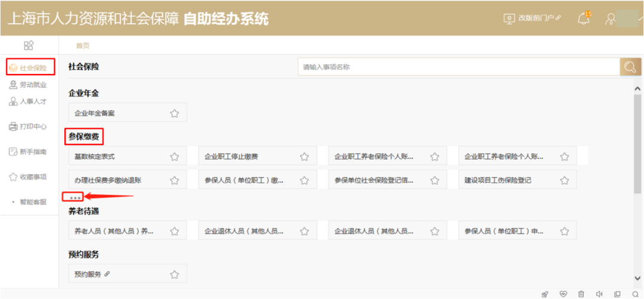Click the 自助经办系统 title in header
The height and width of the screenshot is (299, 644).
click(x=226, y=19)
